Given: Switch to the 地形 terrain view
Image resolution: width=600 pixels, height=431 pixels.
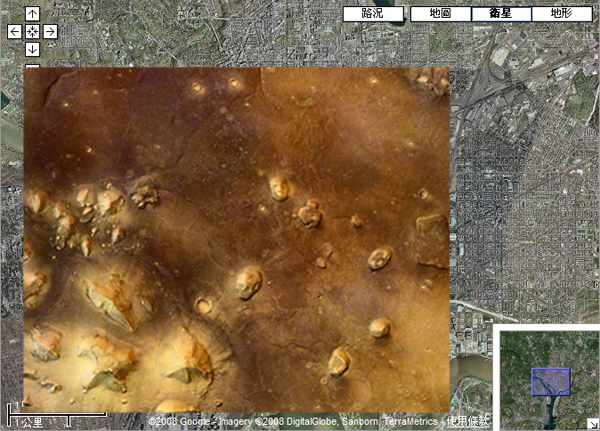Looking at the screenshot, I should click(x=561, y=14).
